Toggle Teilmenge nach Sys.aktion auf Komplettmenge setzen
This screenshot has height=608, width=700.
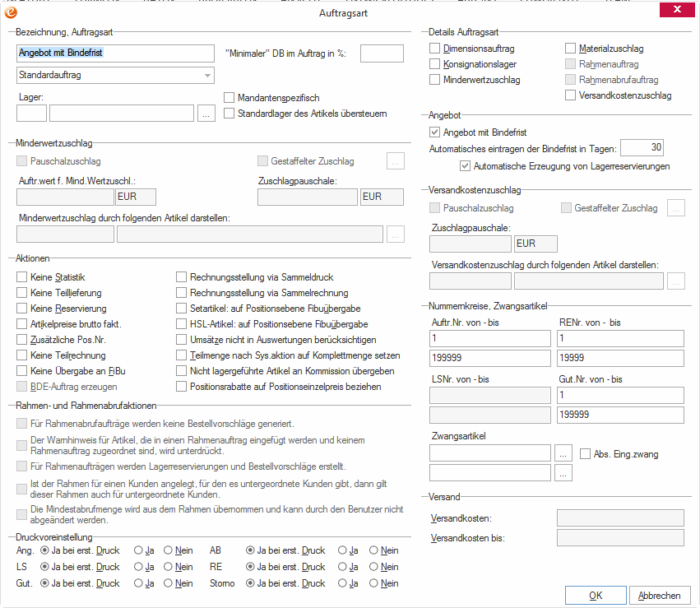coord(181,355)
